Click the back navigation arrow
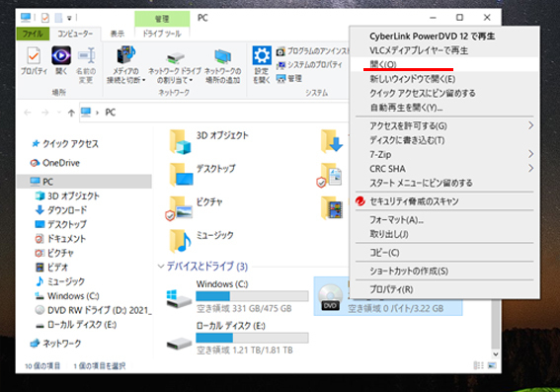Image resolution: width=560 pixels, height=392 pixels. (x=28, y=113)
